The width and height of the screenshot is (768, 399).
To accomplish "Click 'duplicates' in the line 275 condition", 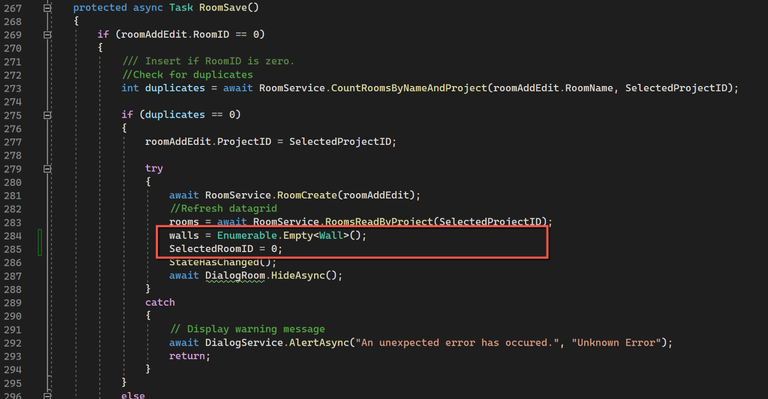I will click(x=175, y=115).
